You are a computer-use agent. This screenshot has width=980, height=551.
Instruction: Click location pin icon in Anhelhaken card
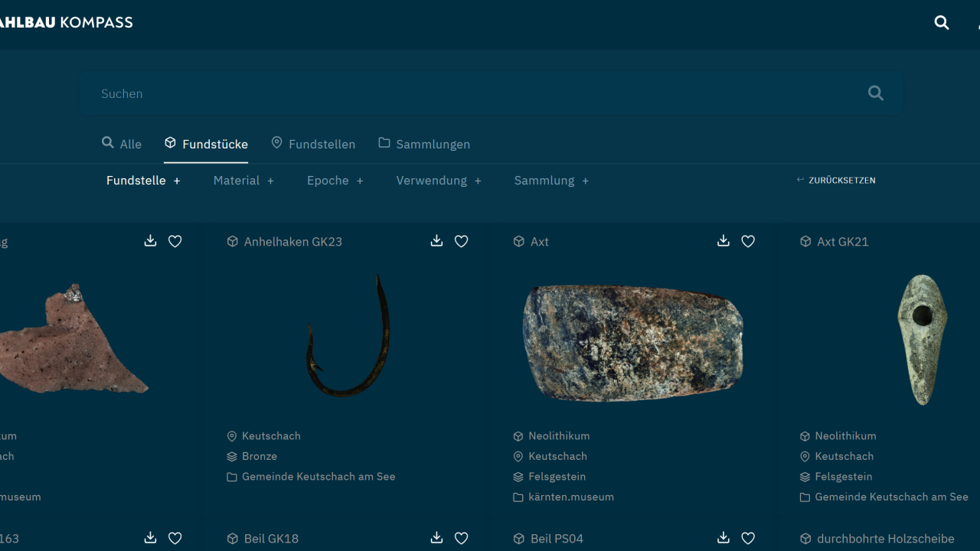point(232,436)
